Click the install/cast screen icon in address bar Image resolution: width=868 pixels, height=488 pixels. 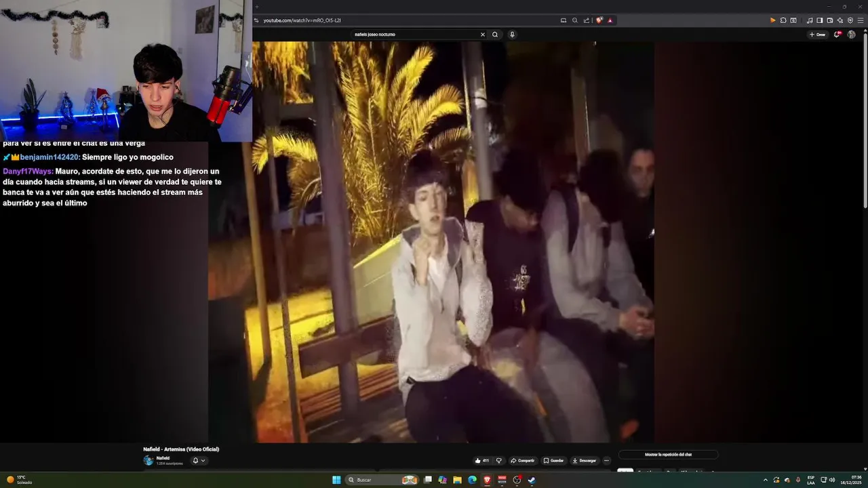[x=563, y=20]
